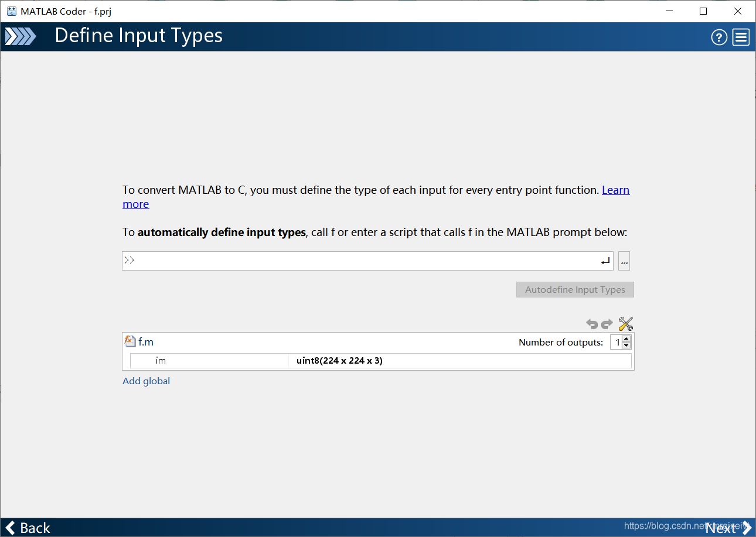Click the Define Input Types heading

(x=139, y=36)
